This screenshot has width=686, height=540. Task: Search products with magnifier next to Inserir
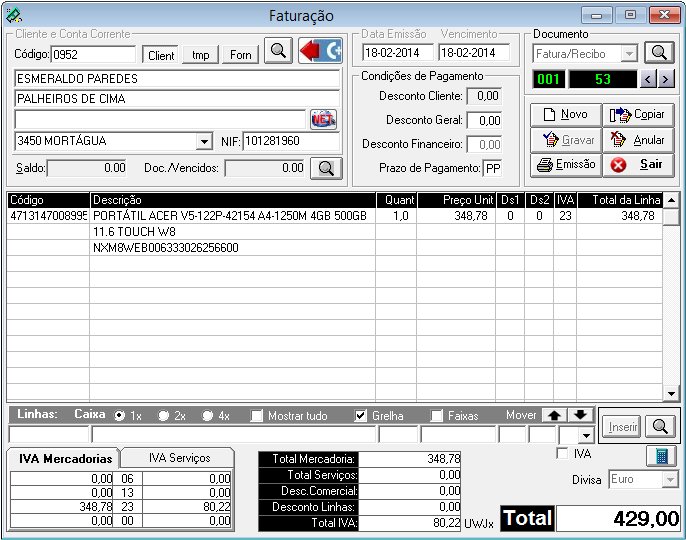coord(660,426)
